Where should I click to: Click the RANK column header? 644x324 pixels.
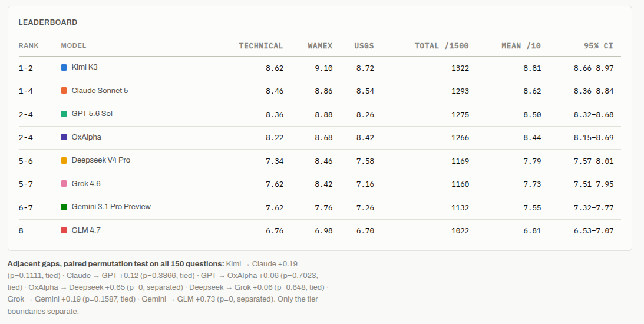pos(28,45)
